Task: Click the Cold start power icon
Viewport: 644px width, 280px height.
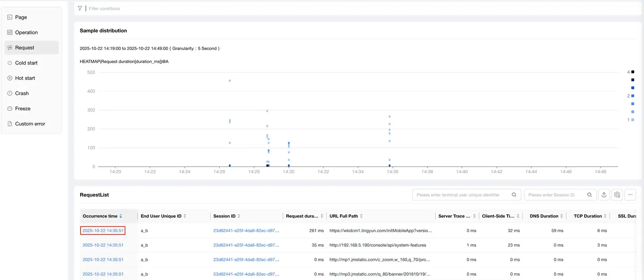Action: pos(10,63)
